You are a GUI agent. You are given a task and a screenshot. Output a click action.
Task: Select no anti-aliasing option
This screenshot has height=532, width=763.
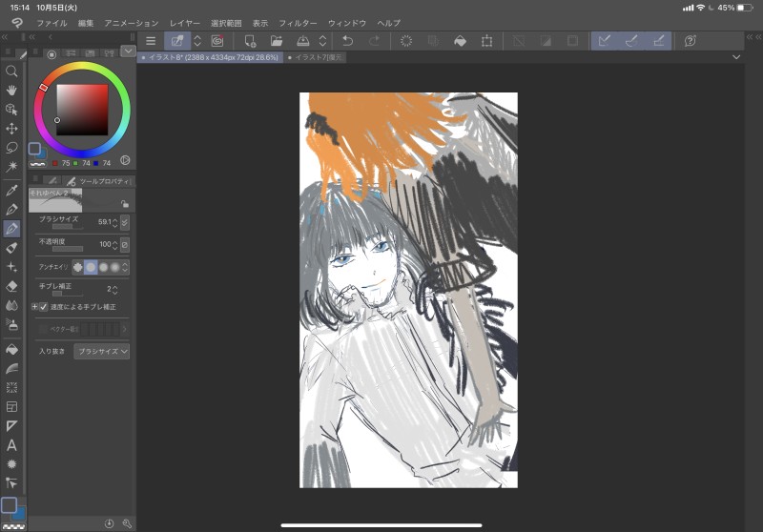(x=78, y=267)
